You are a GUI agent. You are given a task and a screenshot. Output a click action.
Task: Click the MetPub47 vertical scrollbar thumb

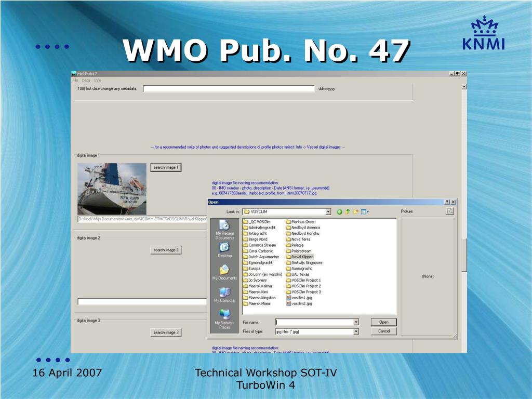pos(464,255)
